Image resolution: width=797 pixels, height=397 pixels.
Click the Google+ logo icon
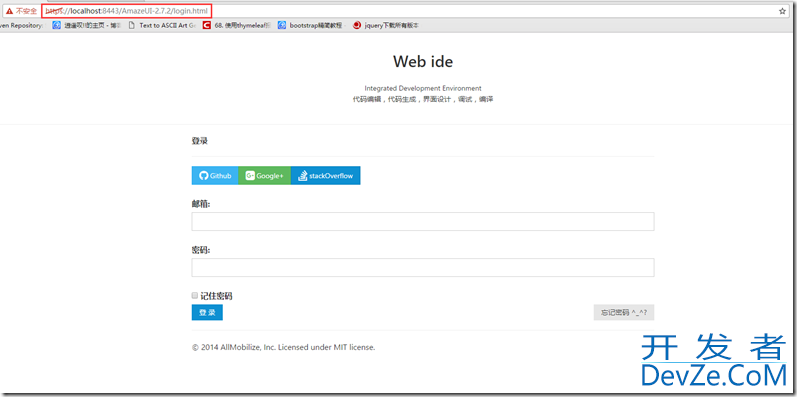[250, 175]
